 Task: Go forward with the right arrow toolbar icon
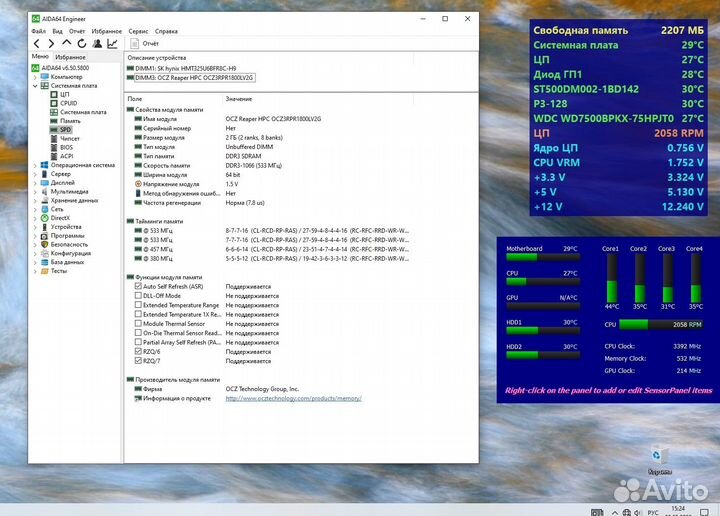tap(51, 44)
